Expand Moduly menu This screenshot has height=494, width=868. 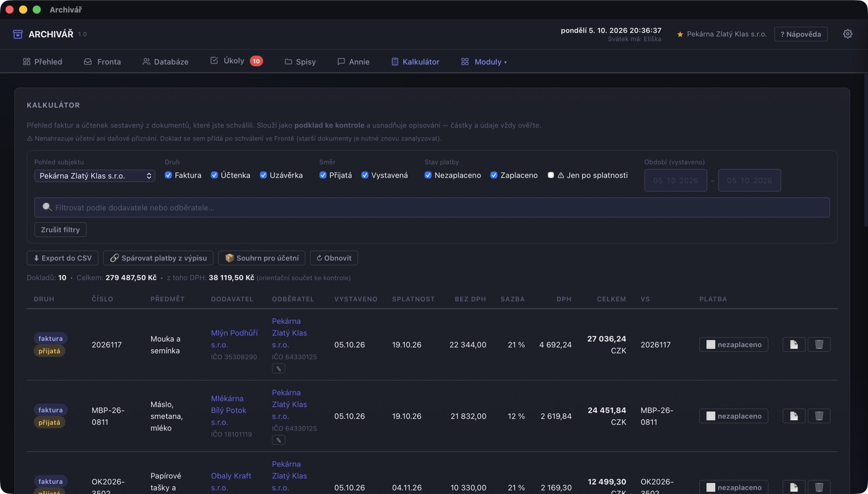tap(484, 62)
